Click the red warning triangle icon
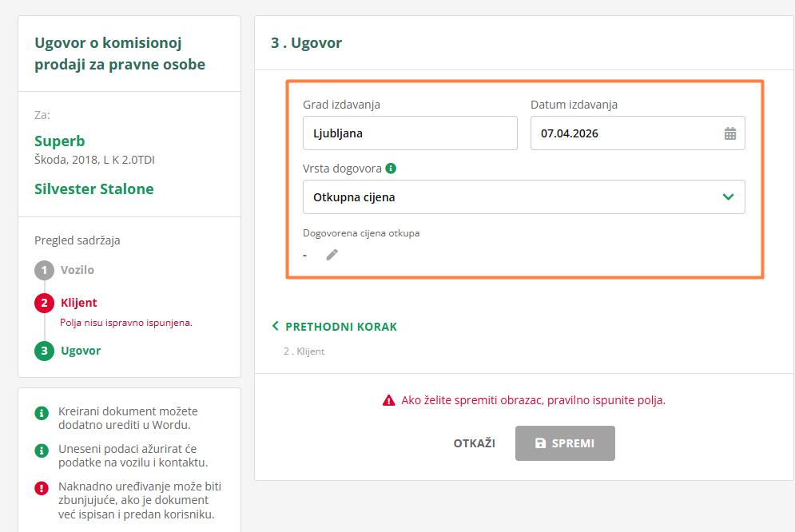The height and width of the screenshot is (532, 795). 388,400
